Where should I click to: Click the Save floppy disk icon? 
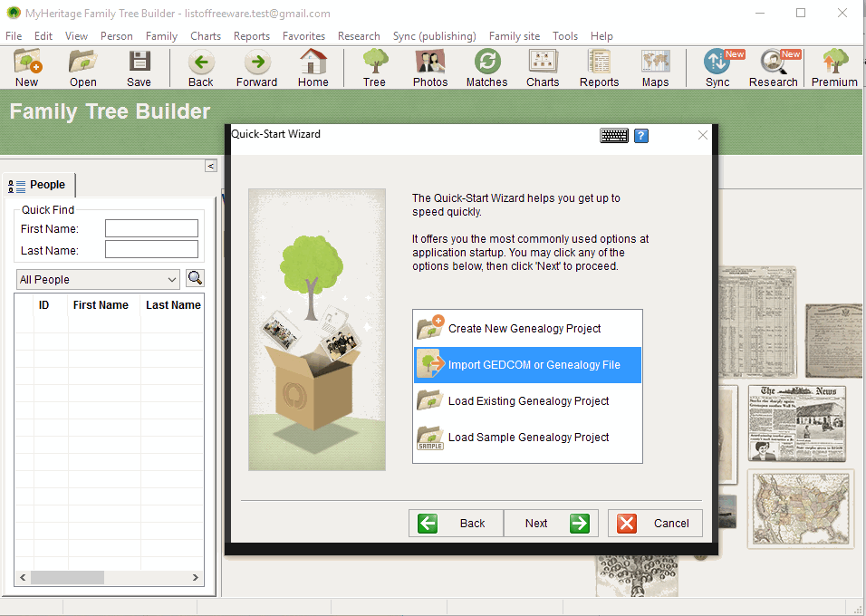point(140,67)
